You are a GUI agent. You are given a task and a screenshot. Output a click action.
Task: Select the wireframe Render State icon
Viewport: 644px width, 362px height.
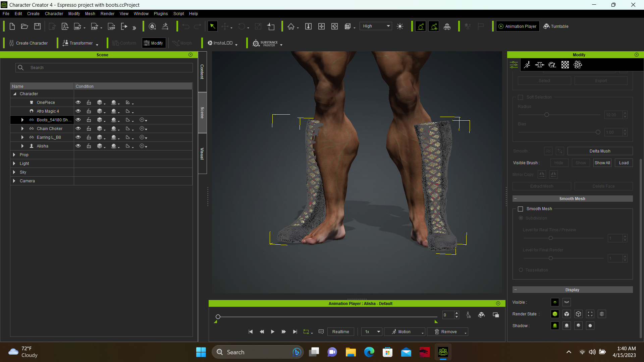[578, 314]
